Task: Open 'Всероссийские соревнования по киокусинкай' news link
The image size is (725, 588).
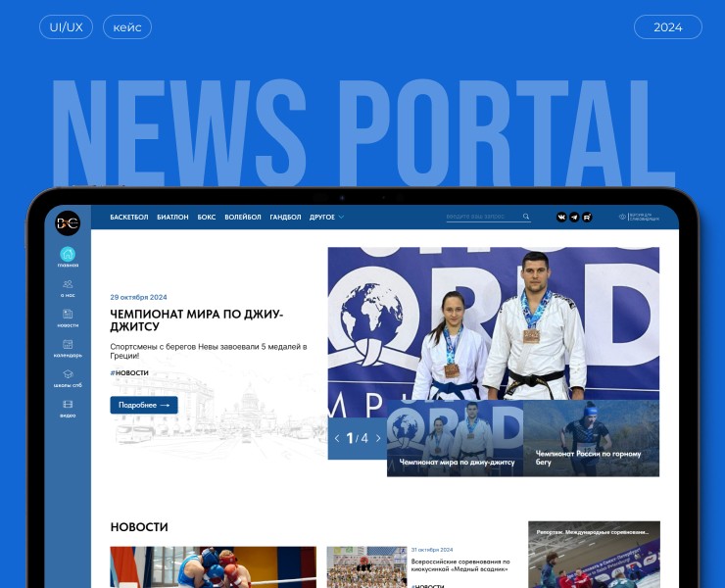Action: (460, 564)
